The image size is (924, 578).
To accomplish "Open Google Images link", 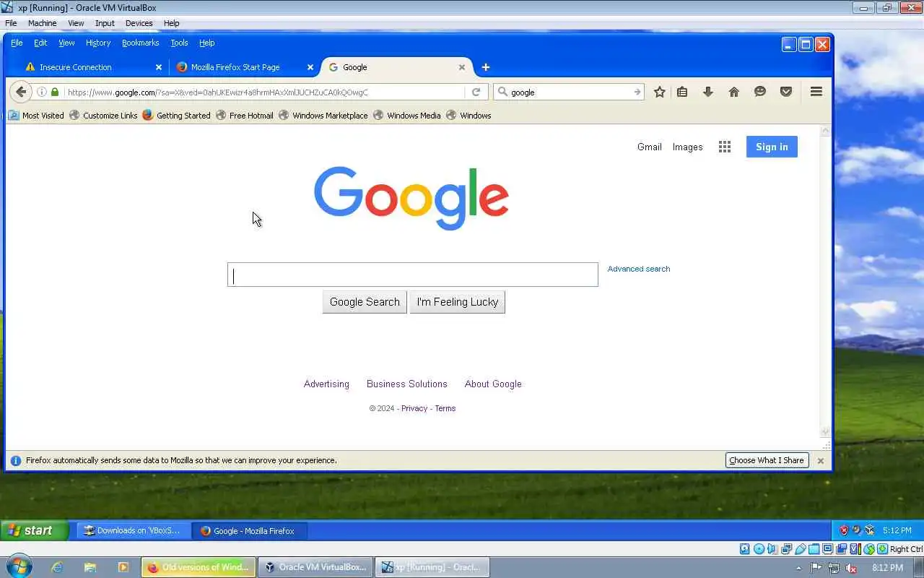I will pyautogui.click(x=687, y=147).
